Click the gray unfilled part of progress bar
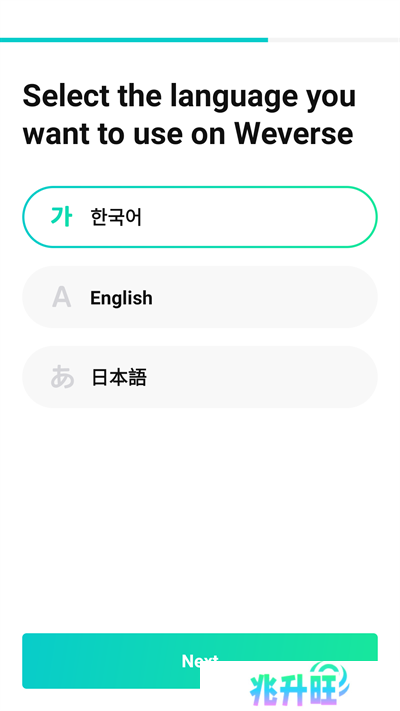Image resolution: width=400 pixels, height=711 pixels. (x=334, y=40)
